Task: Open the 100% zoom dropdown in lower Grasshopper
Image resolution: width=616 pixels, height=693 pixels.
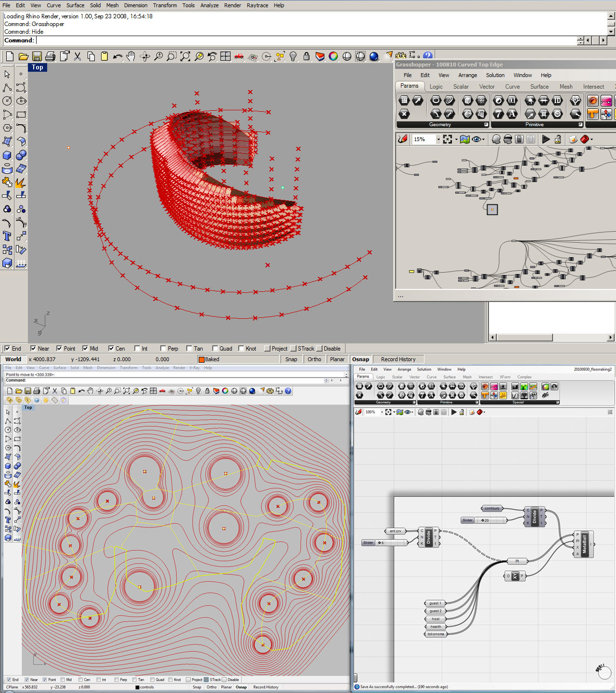Action: (x=382, y=412)
